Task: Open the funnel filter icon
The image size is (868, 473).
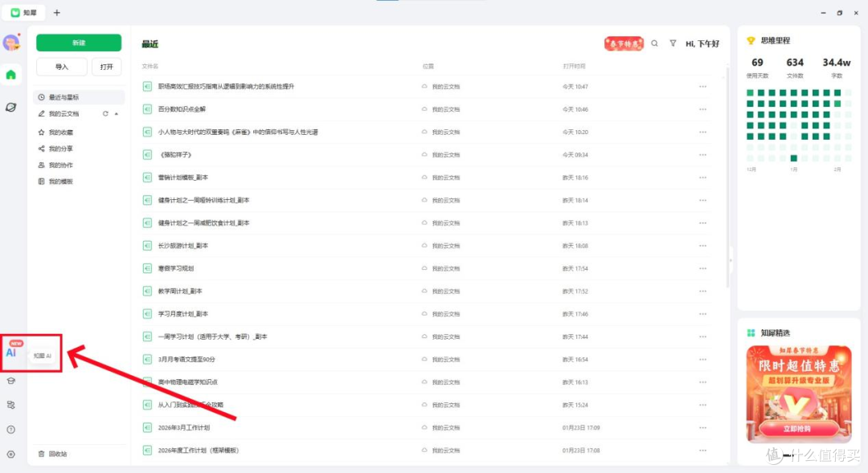Action: pyautogui.click(x=673, y=43)
